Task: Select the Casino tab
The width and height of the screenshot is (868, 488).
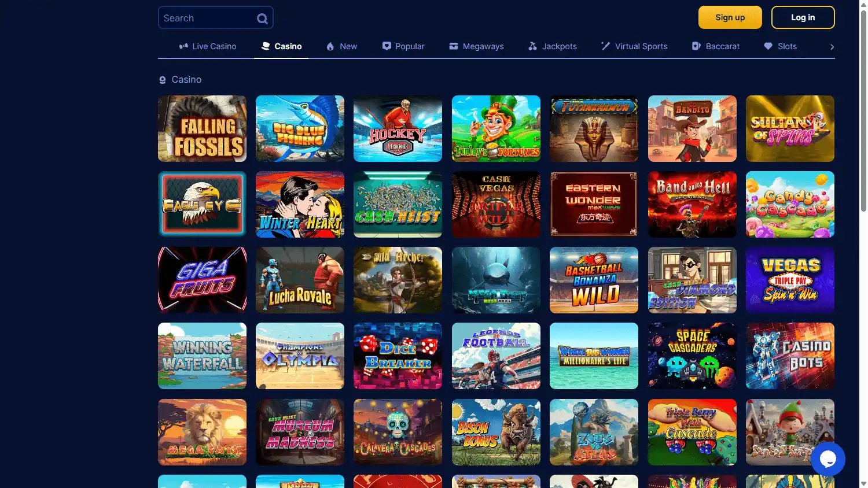Action: coord(281,46)
